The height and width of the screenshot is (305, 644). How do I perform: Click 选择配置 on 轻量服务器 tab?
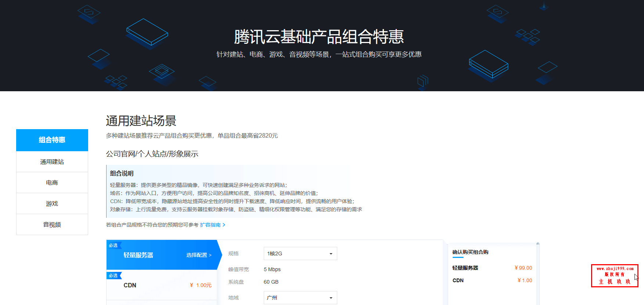199,255
